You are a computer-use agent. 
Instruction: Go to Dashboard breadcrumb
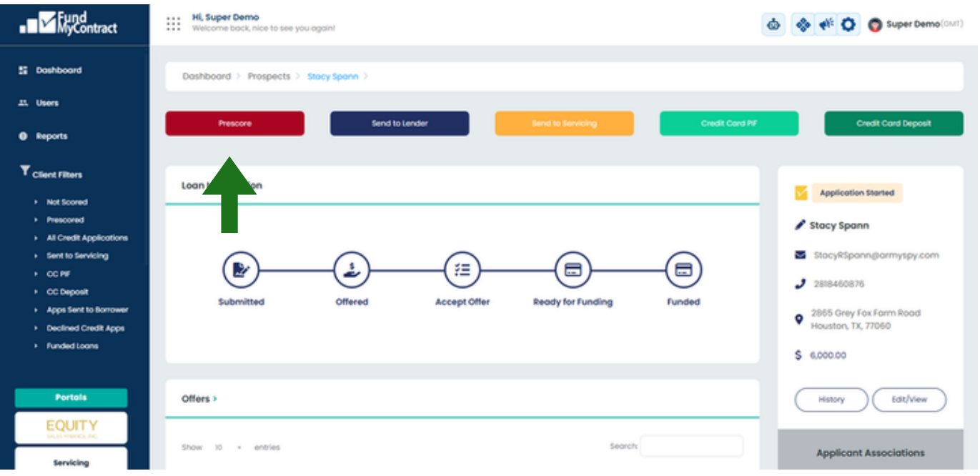[x=207, y=76]
